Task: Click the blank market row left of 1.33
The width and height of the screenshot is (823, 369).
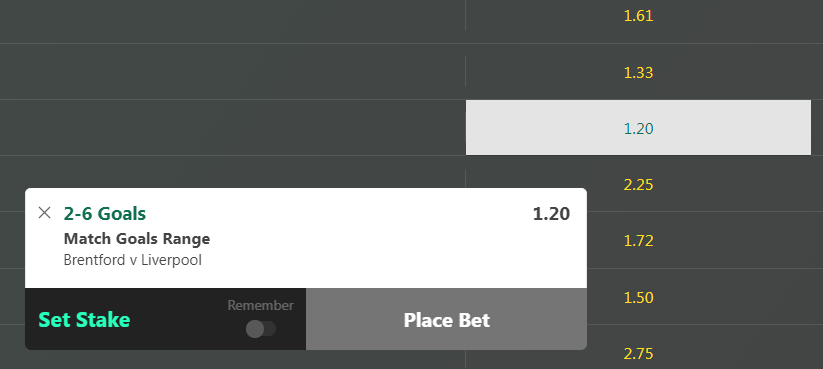Action: pos(233,72)
